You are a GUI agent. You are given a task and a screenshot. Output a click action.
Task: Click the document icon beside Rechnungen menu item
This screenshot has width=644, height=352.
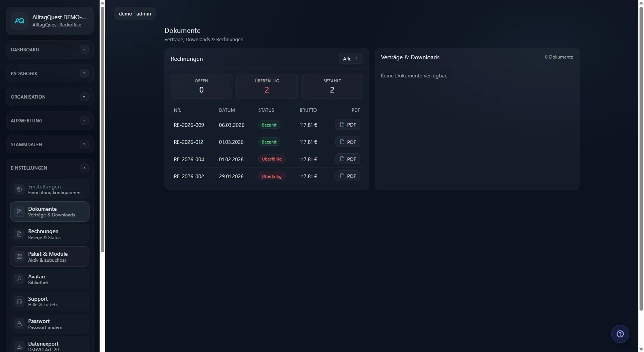coord(19,234)
